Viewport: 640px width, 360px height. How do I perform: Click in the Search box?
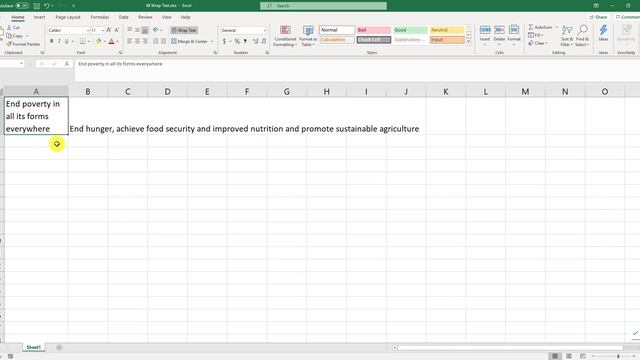click(323, 6)
